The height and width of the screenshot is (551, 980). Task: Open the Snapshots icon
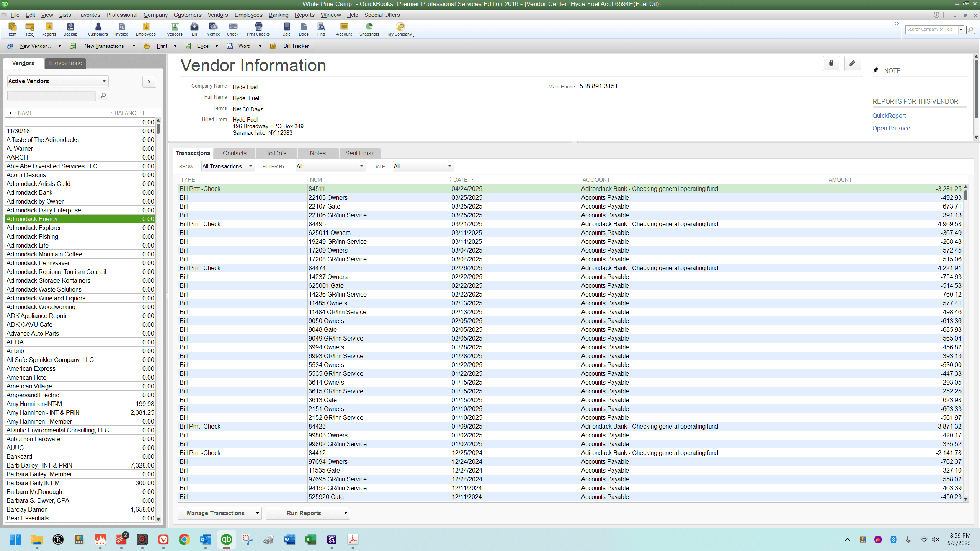(369, 29)
